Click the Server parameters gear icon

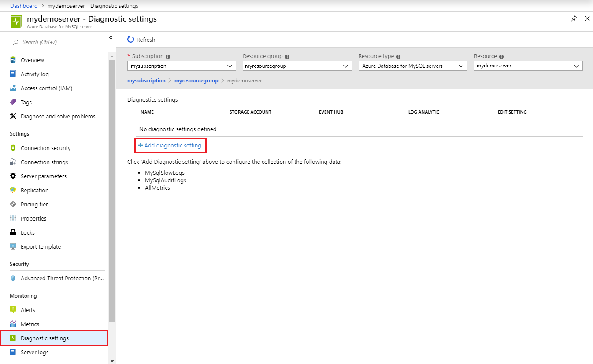(13, 176)
